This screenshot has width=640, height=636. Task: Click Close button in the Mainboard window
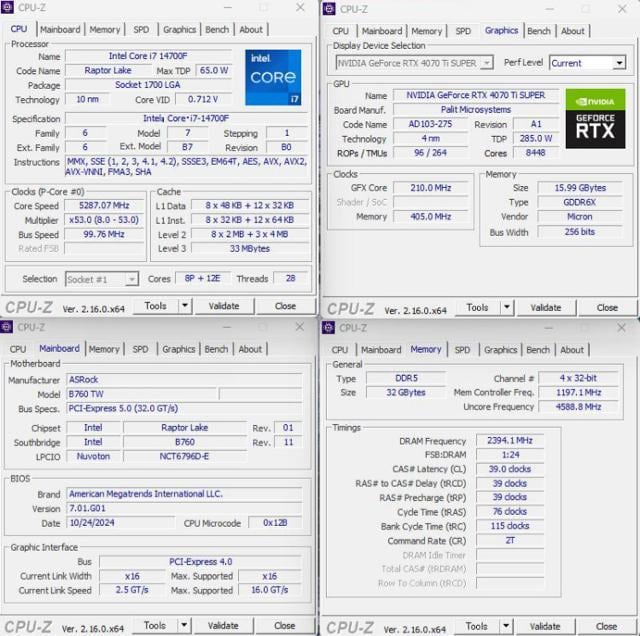[x=284, y=625]
